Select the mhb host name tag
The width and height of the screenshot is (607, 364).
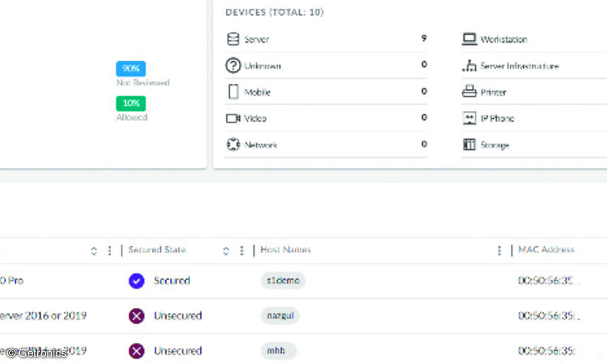(x=279, y=351)
